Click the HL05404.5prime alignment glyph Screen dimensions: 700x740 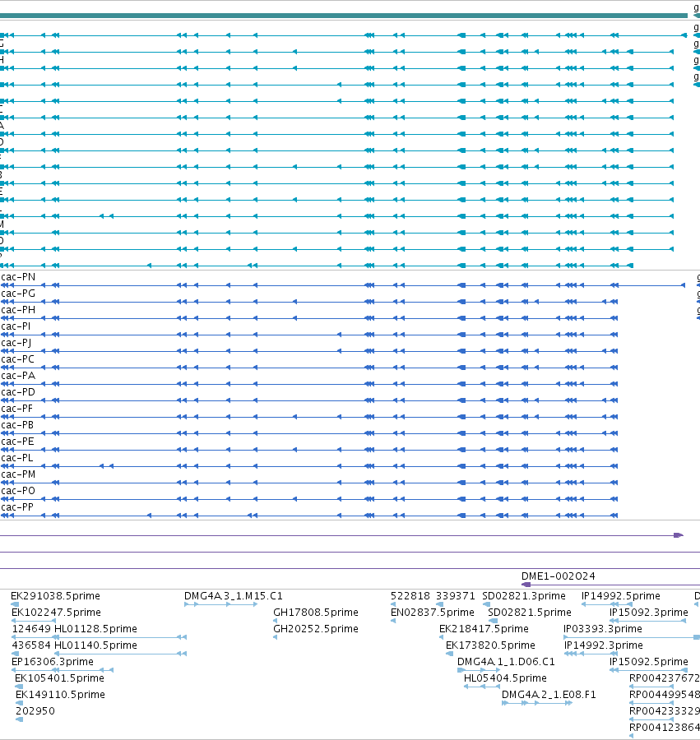(x=482, y=687)
